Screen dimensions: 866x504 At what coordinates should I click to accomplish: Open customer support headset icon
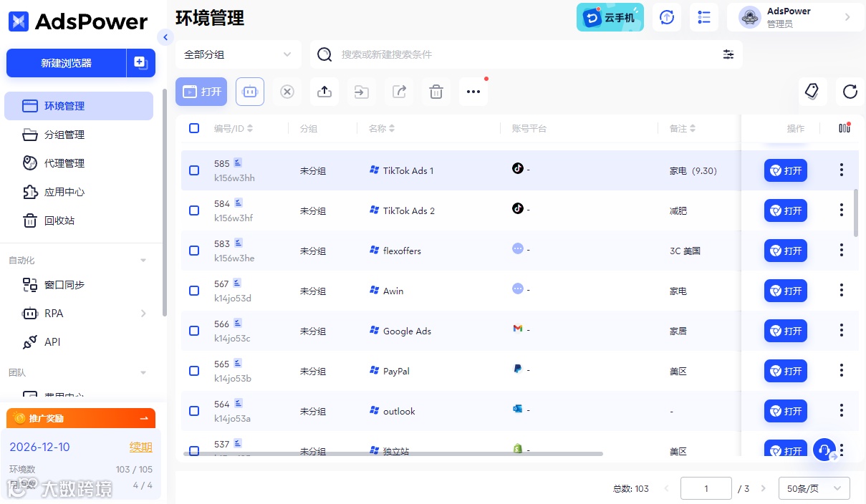pyautogui.click(x=824, y=450)
